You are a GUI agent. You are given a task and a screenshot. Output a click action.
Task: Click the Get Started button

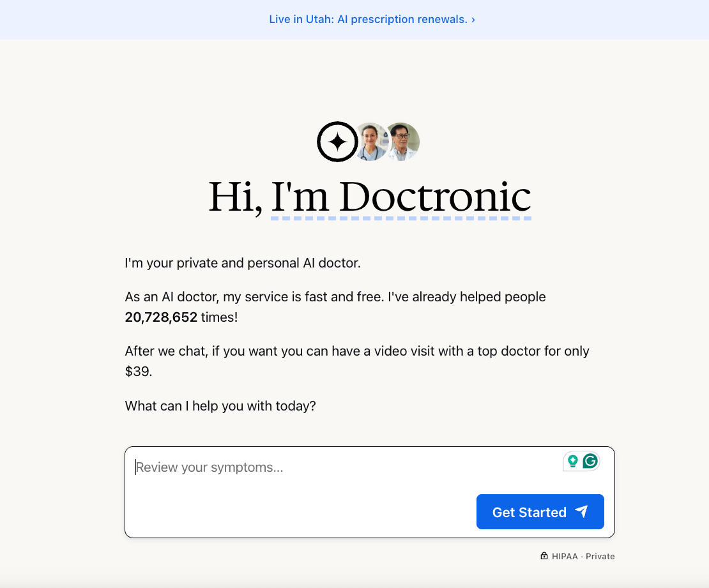coord(540,511)
